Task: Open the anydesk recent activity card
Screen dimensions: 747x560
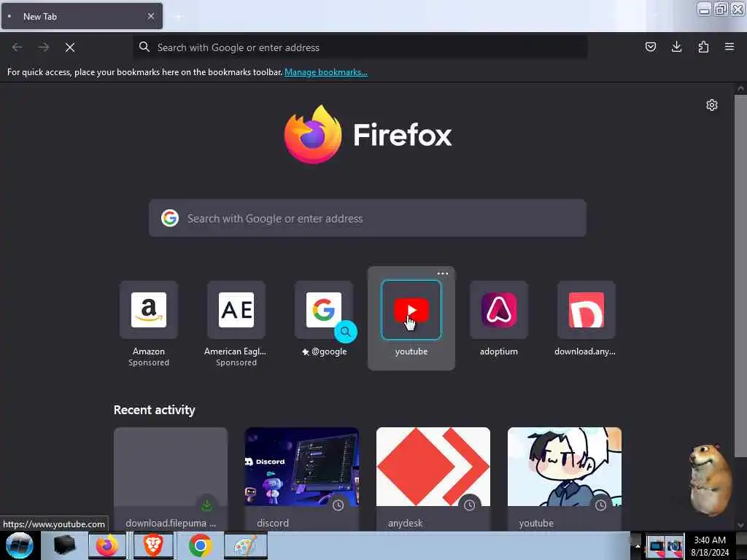Action: 433,479
